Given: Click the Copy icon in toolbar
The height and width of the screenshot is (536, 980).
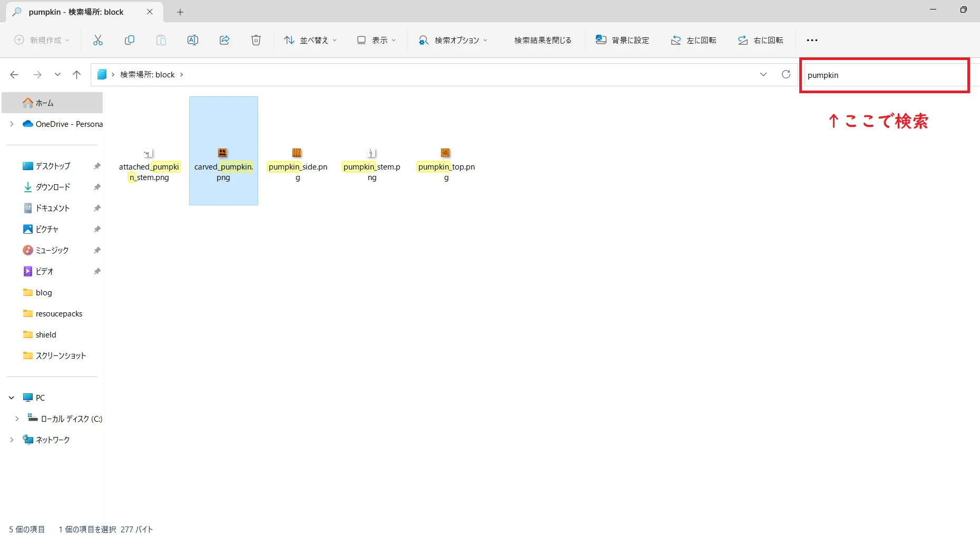Looking at the screenshot, I should [x=130, y=40].
